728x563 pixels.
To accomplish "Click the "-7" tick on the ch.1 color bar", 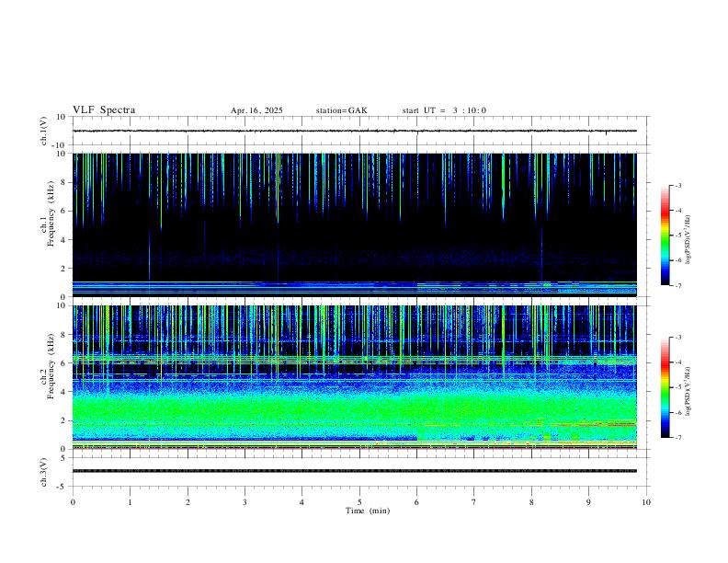I will click(677, 286).
